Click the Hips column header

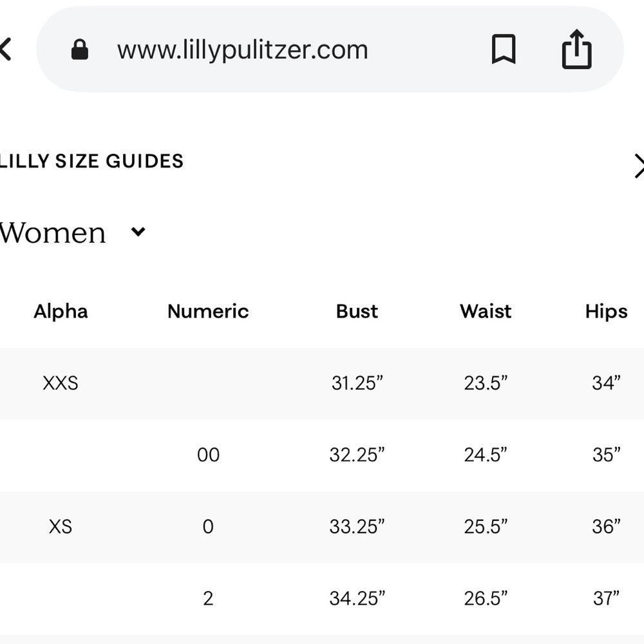[606, 312]
